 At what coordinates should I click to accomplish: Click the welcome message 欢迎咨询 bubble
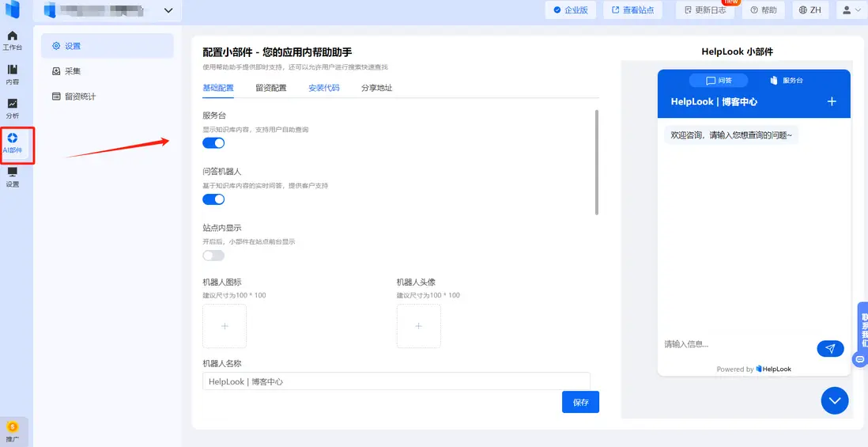pyautogui.click(x=731, y=134)
